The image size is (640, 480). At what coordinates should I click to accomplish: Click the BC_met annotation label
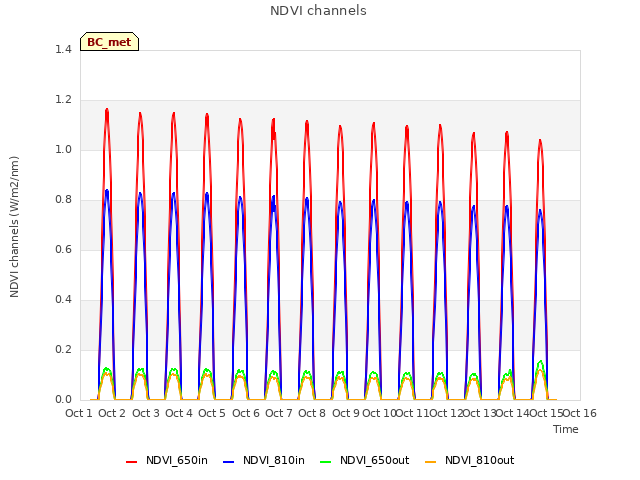(x=109, y=42)
